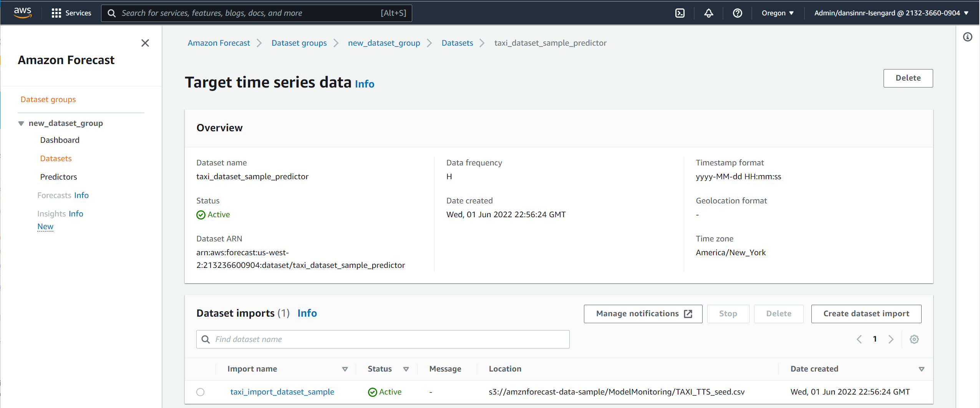Open the notifications bell icon
Screen dimensions: 980x408
pyautogui.click(x=708, y=13)
